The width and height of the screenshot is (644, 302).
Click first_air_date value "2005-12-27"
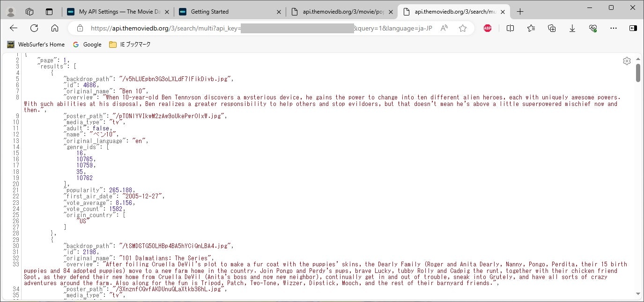[143, 196]
